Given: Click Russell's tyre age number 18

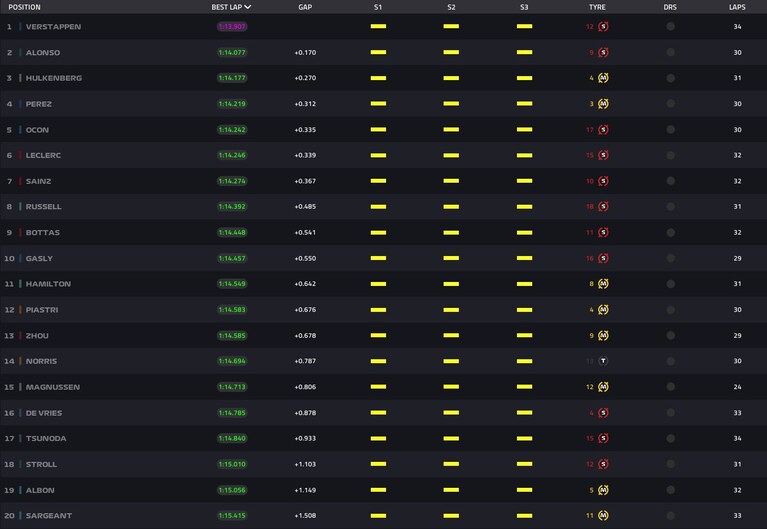Looking at the screenshot, I should 589,207.
